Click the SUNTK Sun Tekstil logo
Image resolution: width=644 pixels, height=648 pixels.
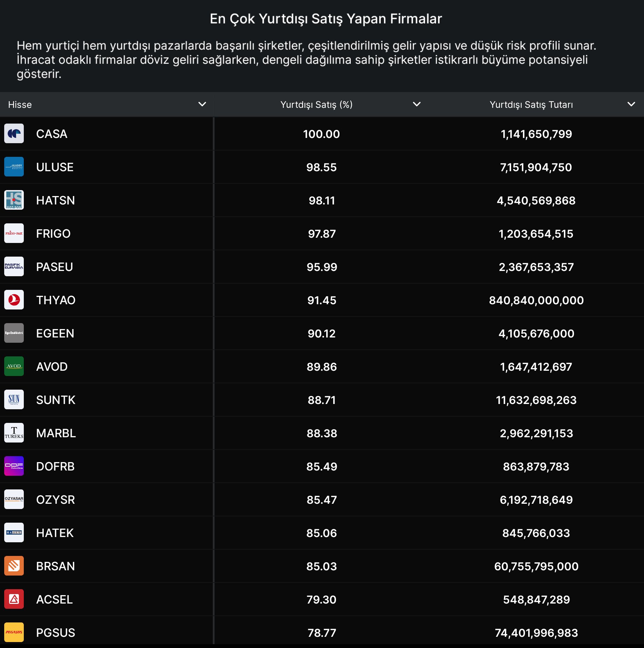point(14,400)
